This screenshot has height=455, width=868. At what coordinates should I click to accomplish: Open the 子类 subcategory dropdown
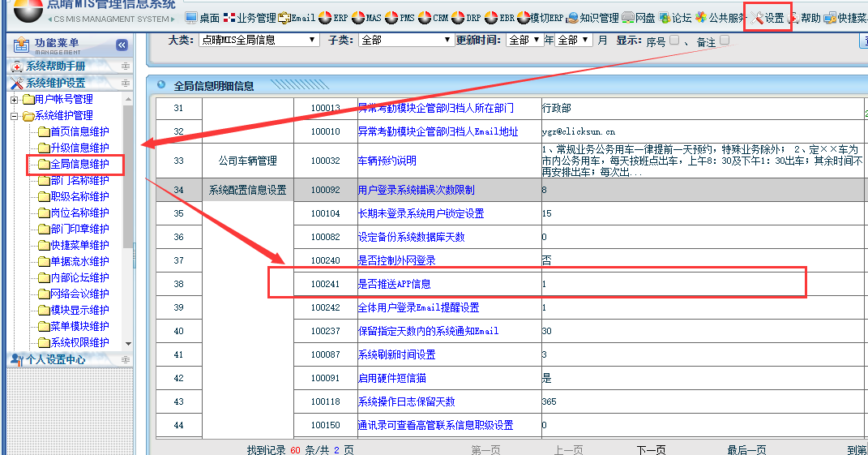406,40
